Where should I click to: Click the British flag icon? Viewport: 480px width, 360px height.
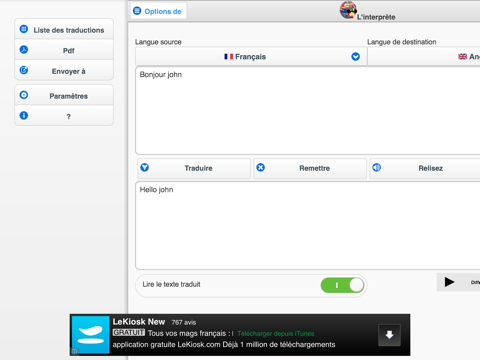(463, 57)
